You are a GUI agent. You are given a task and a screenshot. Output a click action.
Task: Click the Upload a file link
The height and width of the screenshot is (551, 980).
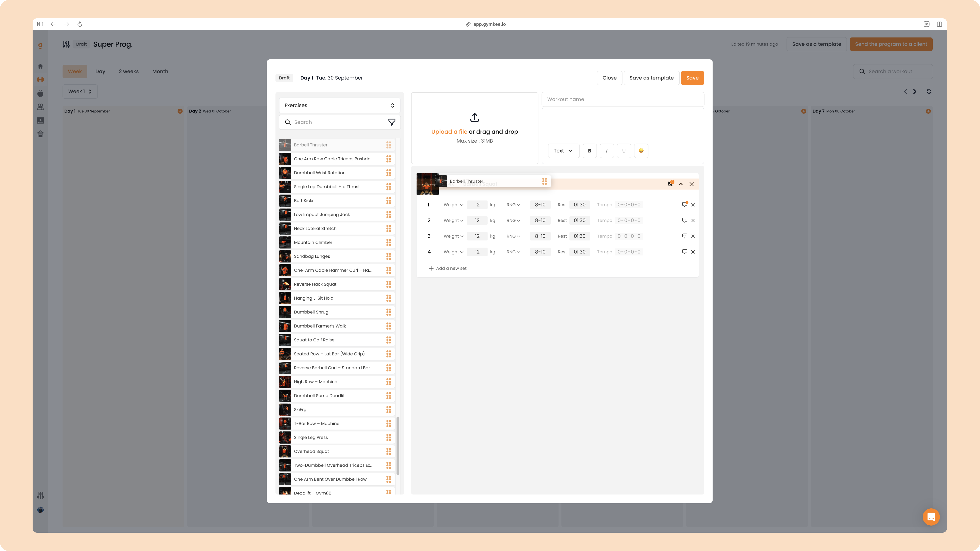pyautogui.click(x=449, y=132)
